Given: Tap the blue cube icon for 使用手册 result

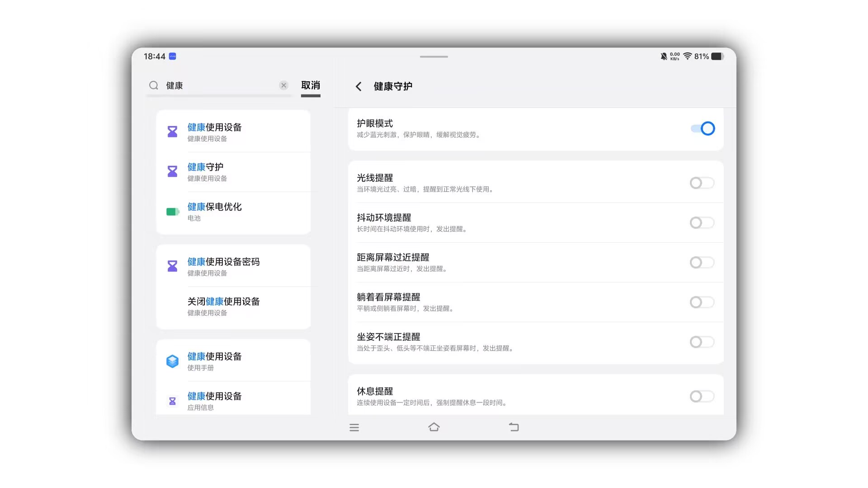Looking at the screenshot, I should pyautogui.click(x=172, y=361).
